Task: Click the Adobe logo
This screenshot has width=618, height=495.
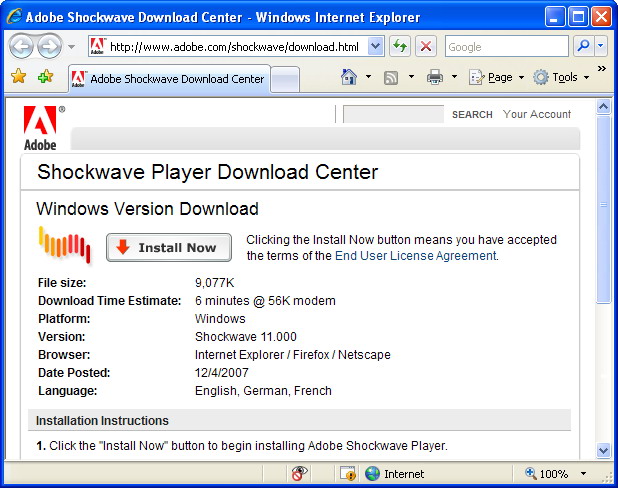Action: (41, 127)
